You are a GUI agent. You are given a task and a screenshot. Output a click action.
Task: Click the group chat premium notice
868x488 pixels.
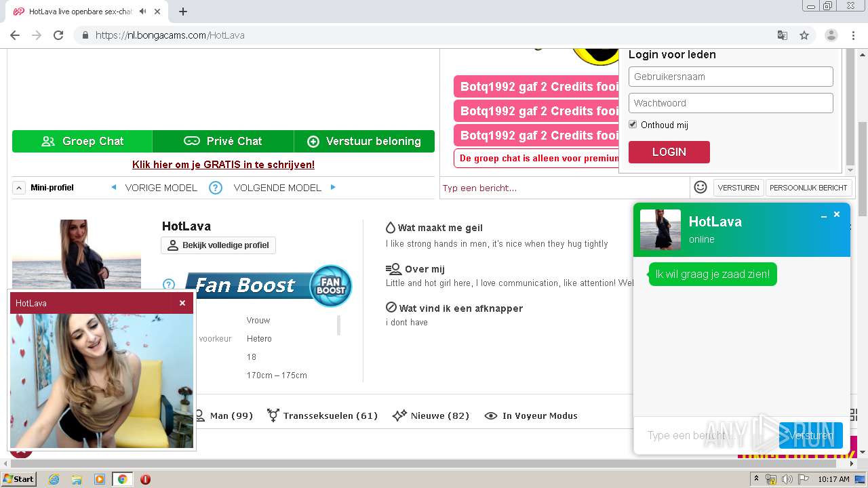point(536,158)
